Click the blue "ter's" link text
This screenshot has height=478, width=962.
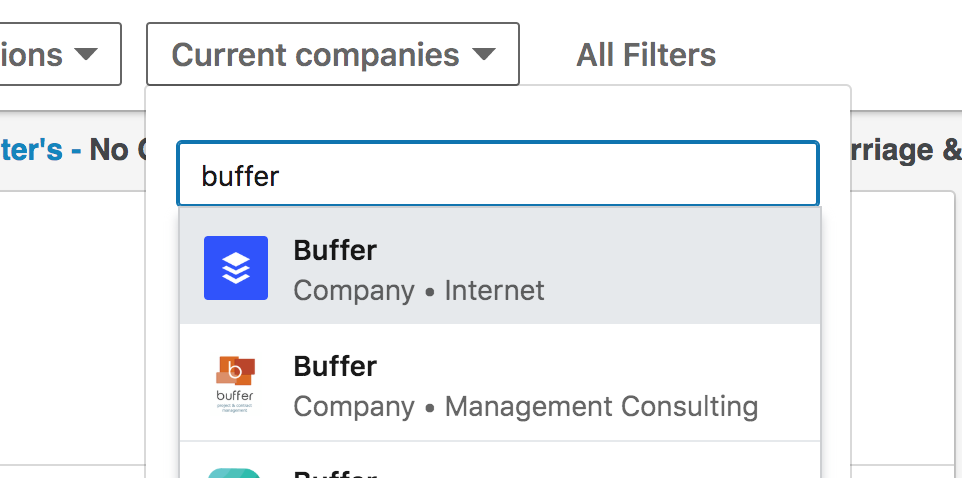tap(31, 150)
